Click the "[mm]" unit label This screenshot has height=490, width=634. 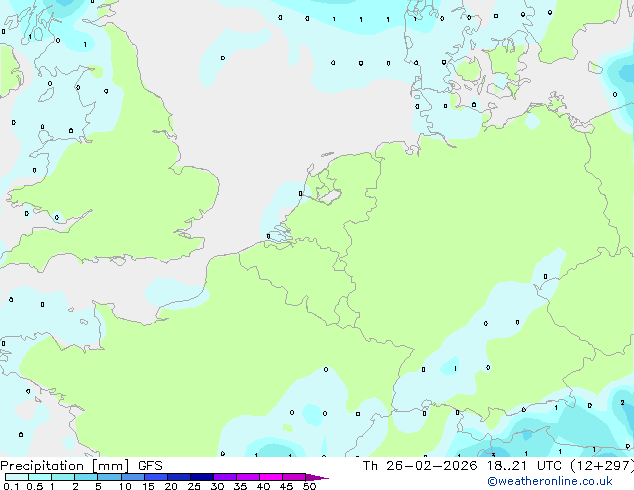coord(111,466)
